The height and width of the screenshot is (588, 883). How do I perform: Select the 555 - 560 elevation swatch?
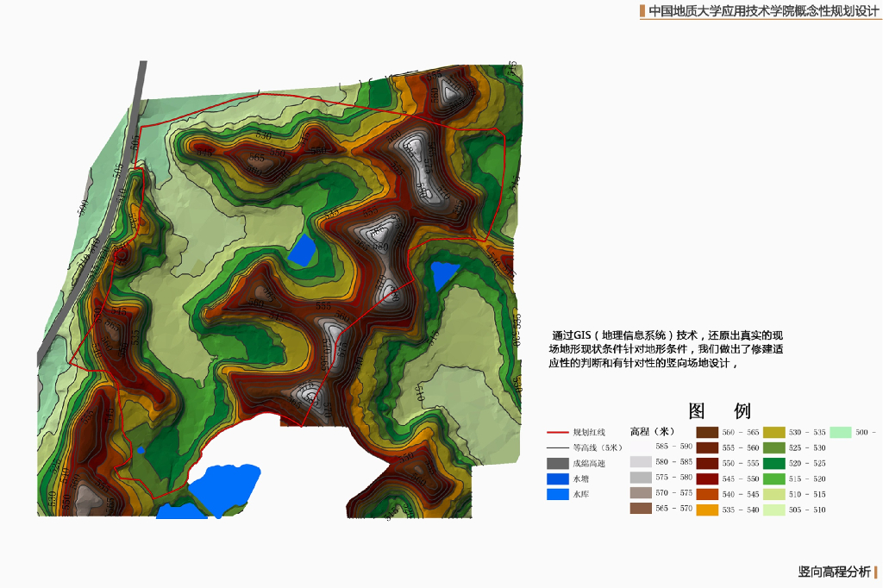[x=707, y=447]
